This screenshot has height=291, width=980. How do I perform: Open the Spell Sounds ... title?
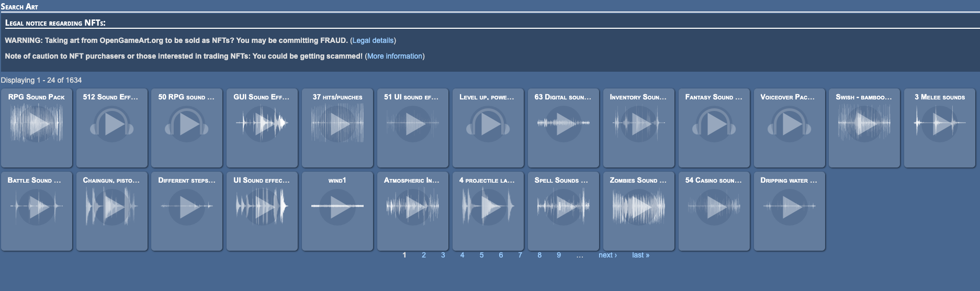[x=561, y=180]
